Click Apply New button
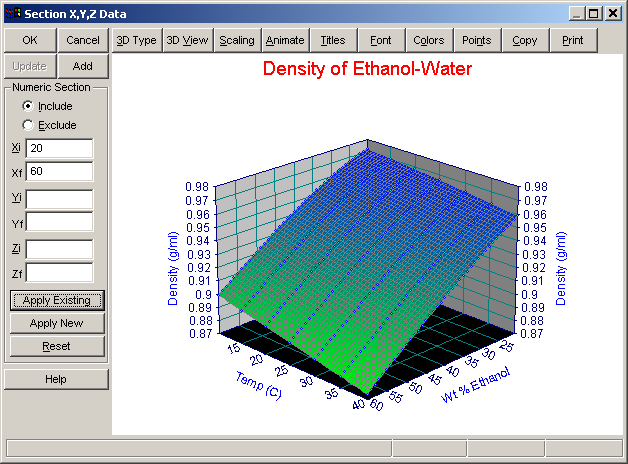The width and height of the screenshot is (628, 464). point(57,323)
